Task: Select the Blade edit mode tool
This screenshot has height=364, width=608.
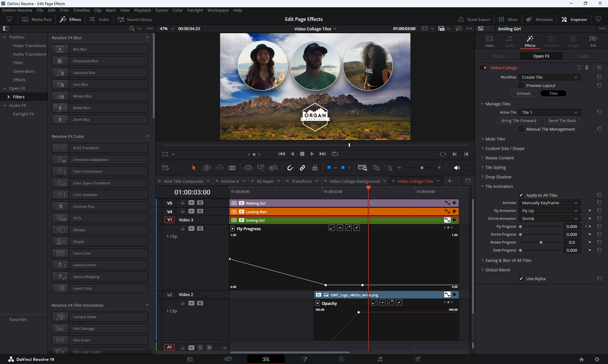Action: [232, 168]
